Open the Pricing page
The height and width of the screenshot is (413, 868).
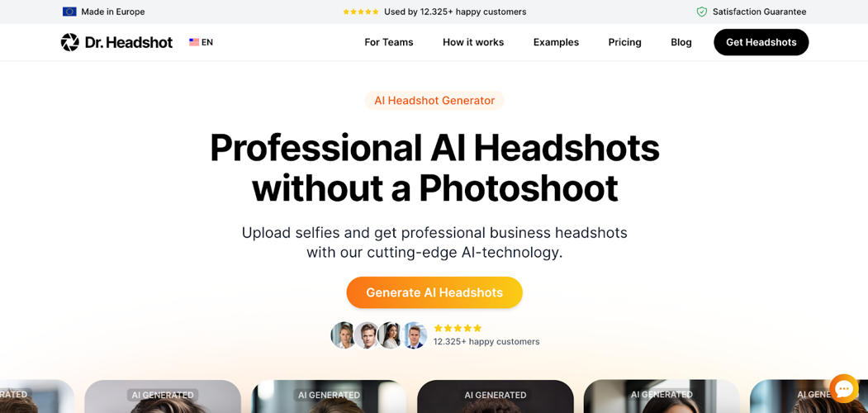click(624, 42)
